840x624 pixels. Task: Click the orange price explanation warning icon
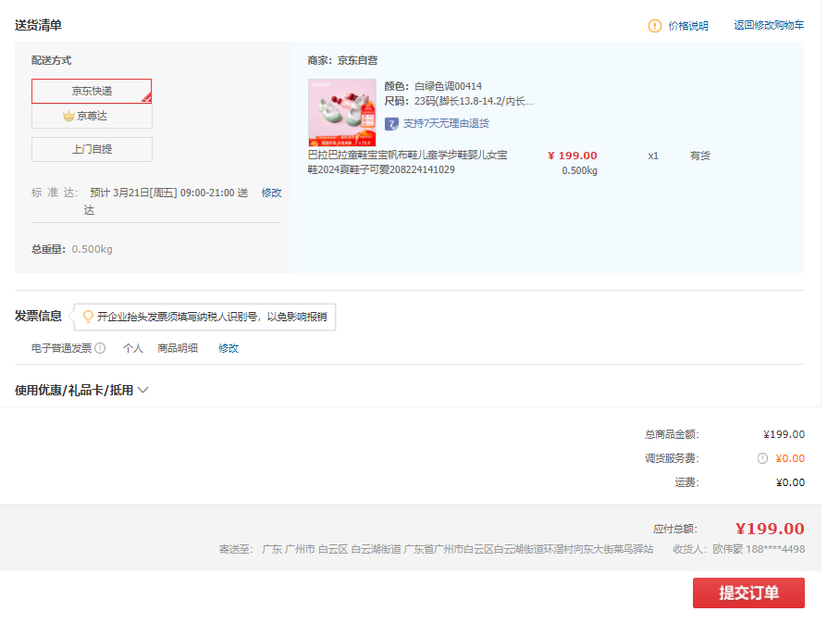click(x=655, y=26)
